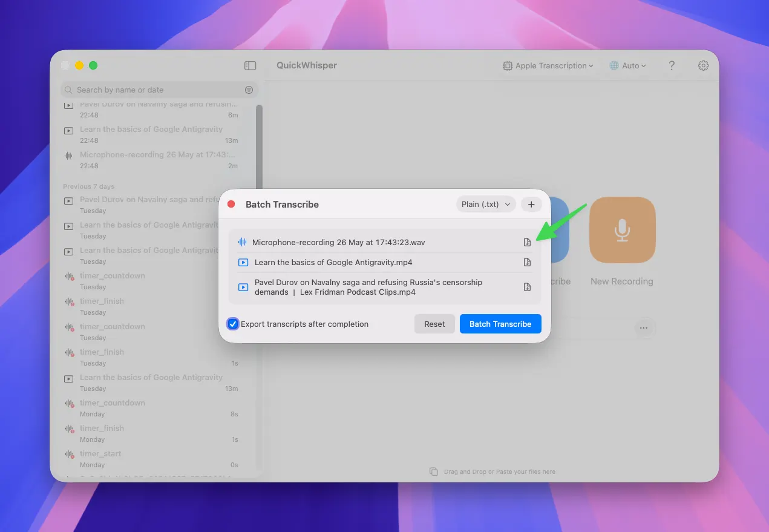
Task: Click the QuickWhisper title text
Action: 307,65
